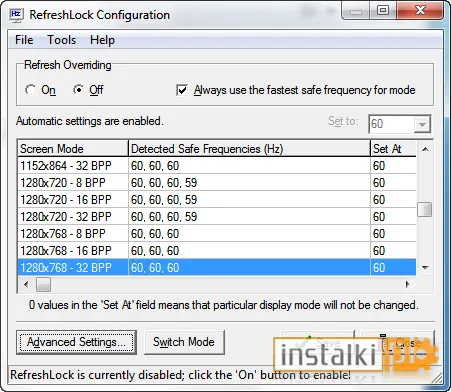Close the window with the X button

420,10
